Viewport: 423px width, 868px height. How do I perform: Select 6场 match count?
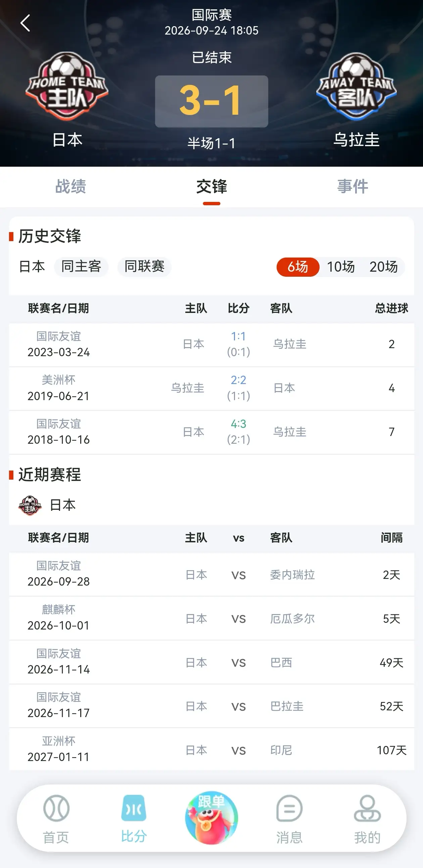click(298, 267)
